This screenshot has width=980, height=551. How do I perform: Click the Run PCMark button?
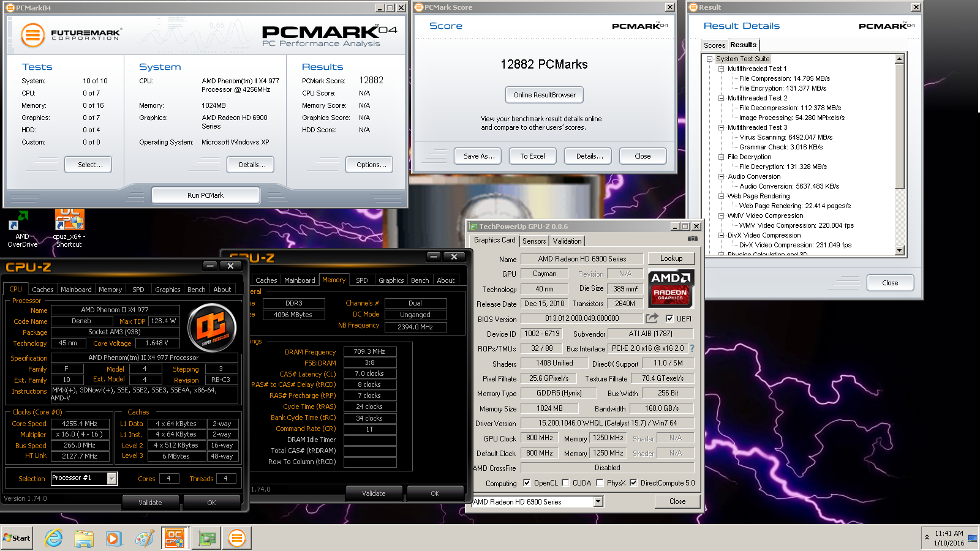pyautogui.click(x=205, y=195)
